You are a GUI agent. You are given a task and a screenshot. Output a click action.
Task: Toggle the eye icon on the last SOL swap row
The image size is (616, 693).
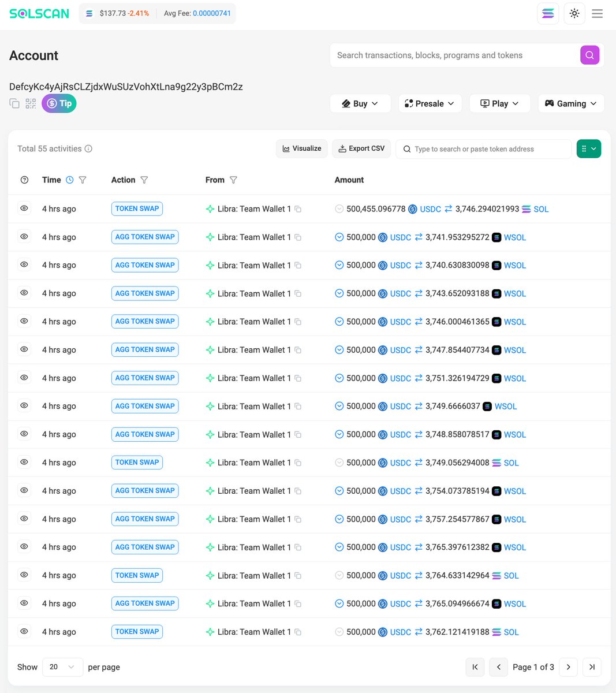pos(24,631)
